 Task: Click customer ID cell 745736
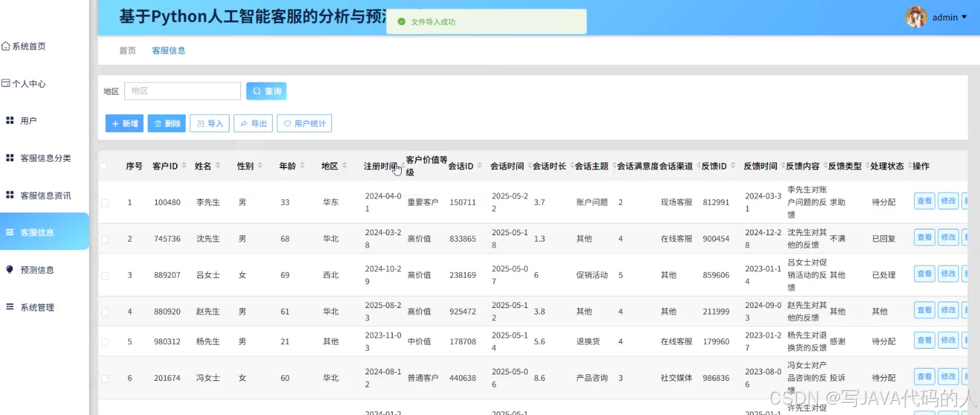click(x=167, y=239)
